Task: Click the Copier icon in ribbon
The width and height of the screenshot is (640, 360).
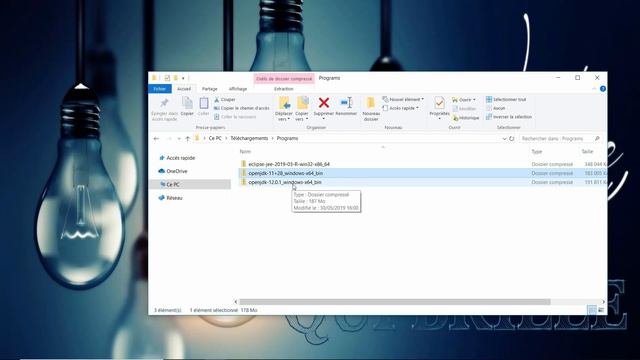Action: pyautogui.click(x=187, y=103)
